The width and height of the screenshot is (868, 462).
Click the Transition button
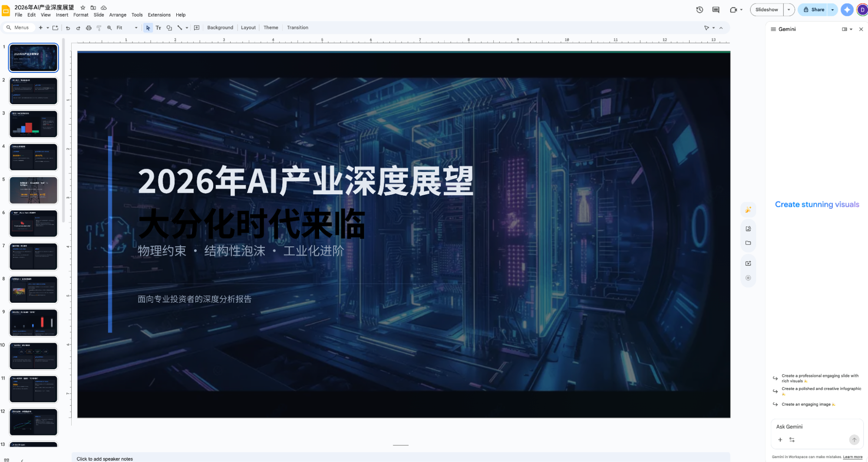[297, 28]
